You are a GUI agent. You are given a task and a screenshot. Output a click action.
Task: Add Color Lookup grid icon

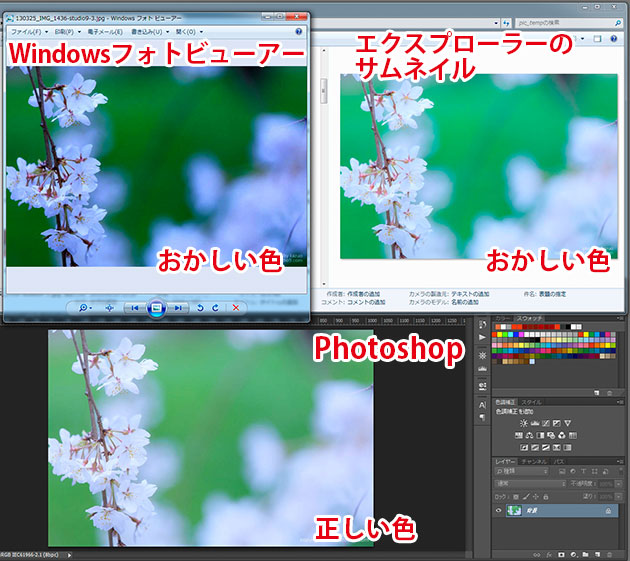pos(573,436)
